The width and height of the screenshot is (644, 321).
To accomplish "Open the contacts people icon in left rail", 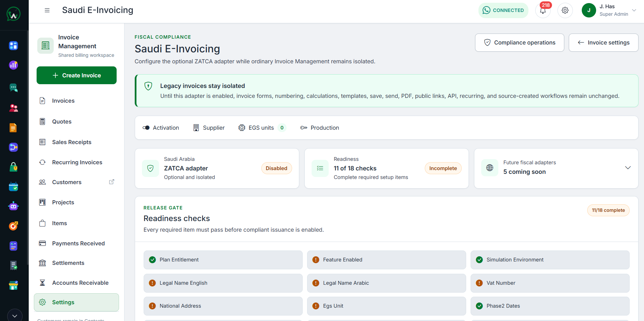I will [13, 108].
